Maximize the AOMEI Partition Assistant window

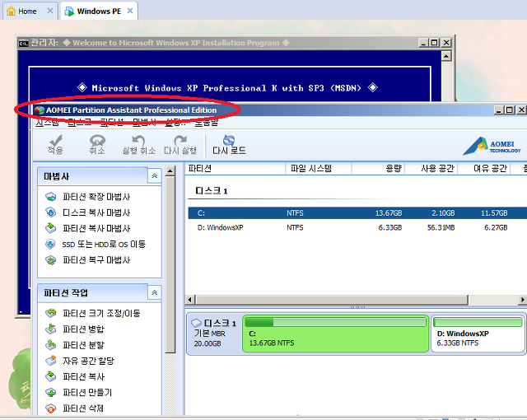pyautogui.click(x=510, y=110)
